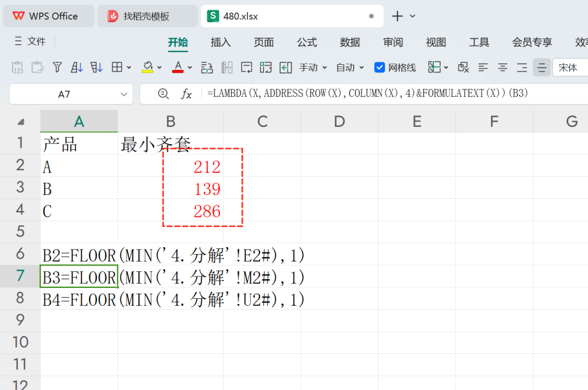Select the 页面 ribbon tab
Viewport: 588px width, 390px height.
264,42
